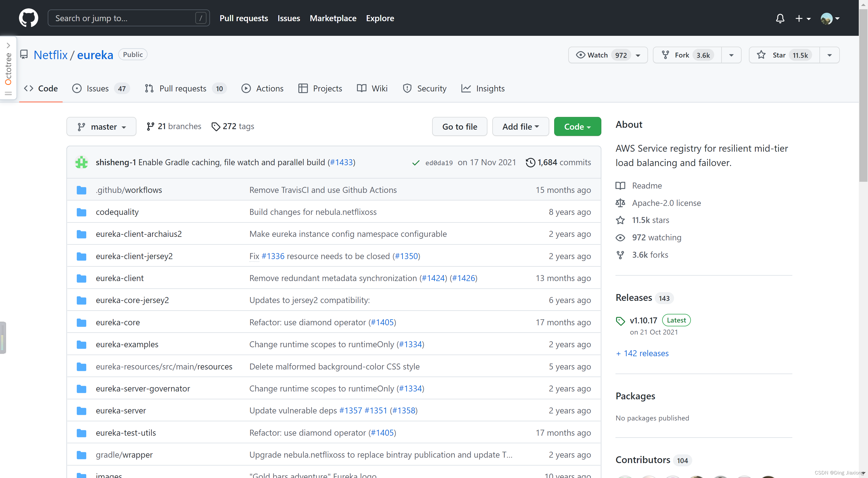868x478 pixels.
Task: Open the + 142 releases link
Action: [642, 353]
